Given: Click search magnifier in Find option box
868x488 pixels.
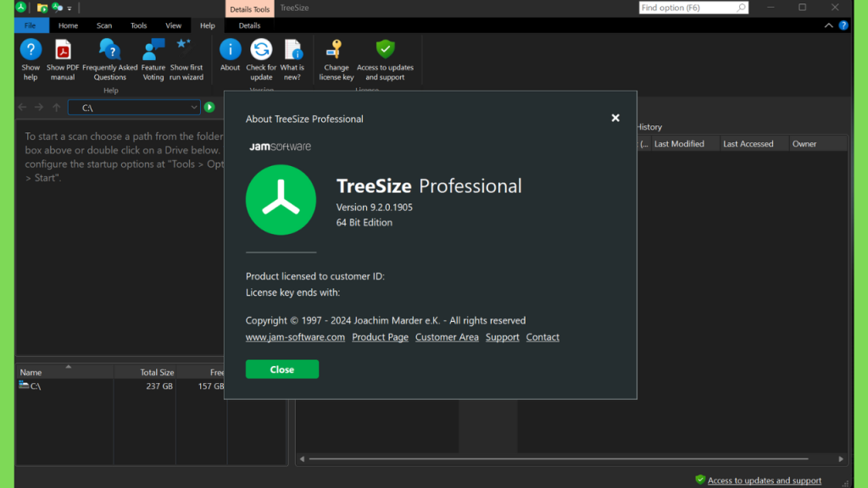Looking at the screenshot, I should coord(741,8).
